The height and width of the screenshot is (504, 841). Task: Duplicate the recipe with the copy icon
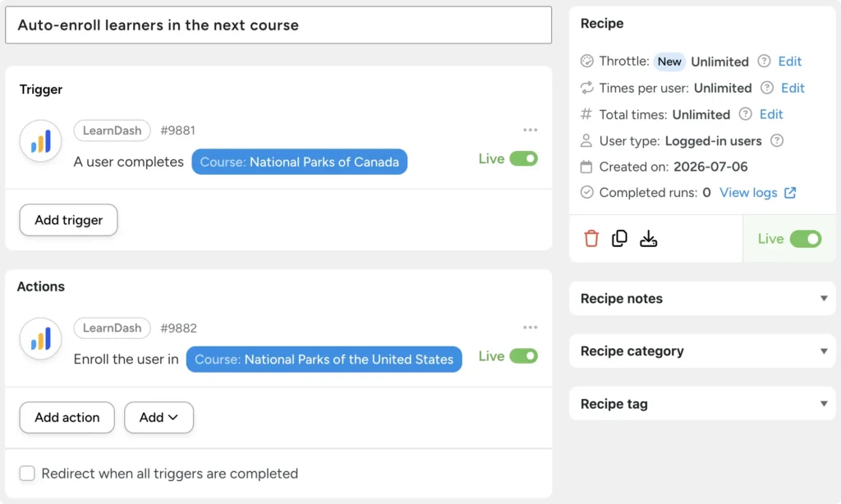[x=619, y=239]
